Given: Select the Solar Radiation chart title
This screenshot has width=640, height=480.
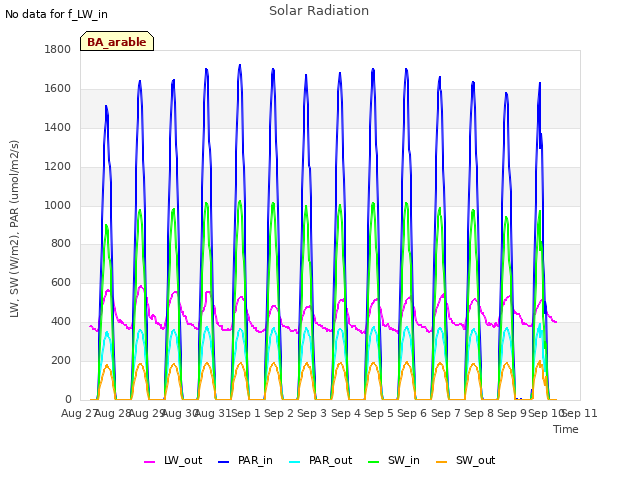Looking at the screenshot, I should [x=319, y=11].
